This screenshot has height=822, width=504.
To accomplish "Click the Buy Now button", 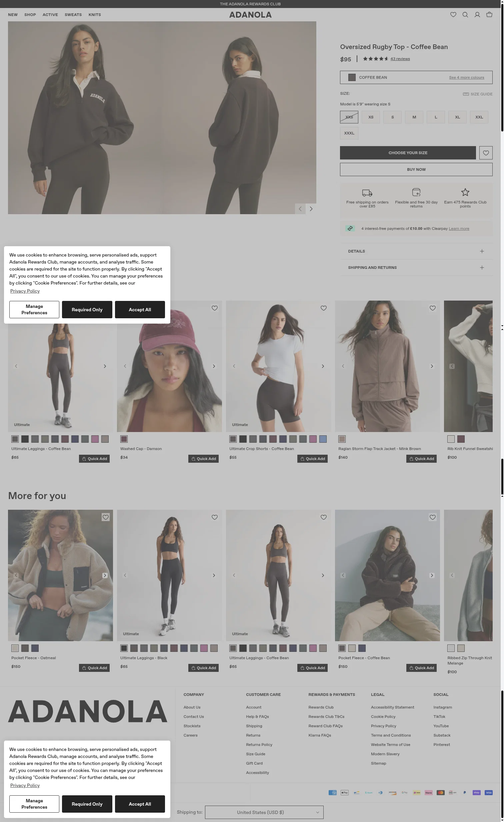I will pos(416,169).
